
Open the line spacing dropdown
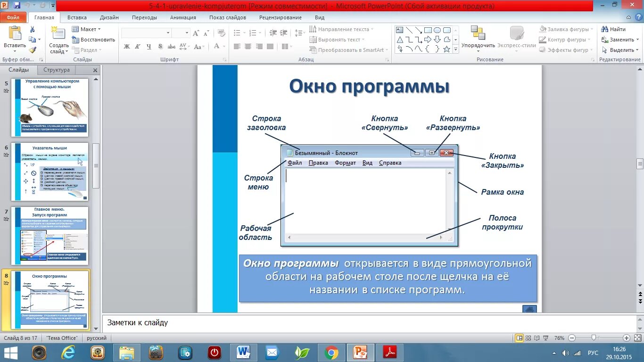coord(300,33)
